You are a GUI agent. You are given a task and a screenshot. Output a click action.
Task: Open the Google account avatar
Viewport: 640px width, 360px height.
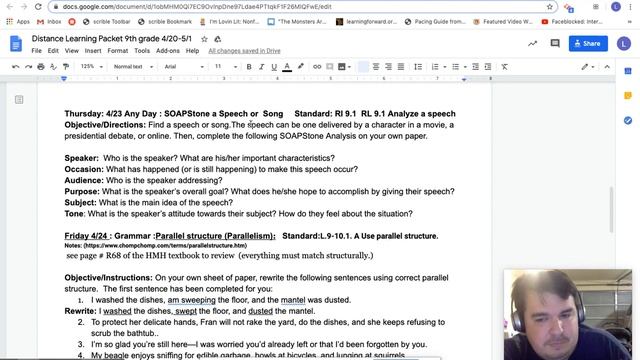point(624,43)
